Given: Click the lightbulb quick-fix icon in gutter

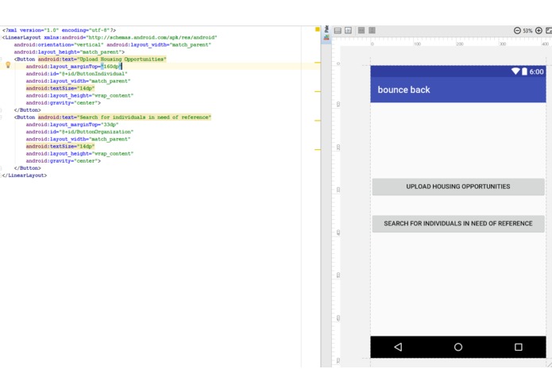Looking at the screenshot, I should 8,65.
